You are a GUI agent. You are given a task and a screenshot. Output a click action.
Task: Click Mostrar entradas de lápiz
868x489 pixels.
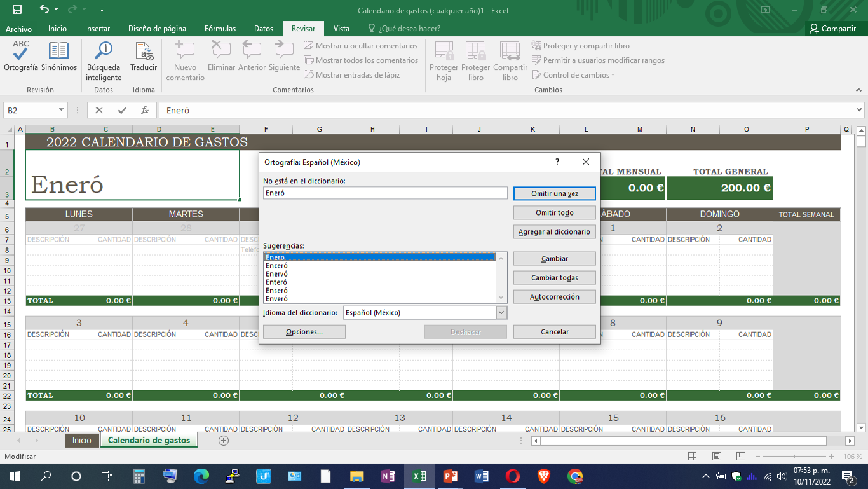click(x=351, y=75)
